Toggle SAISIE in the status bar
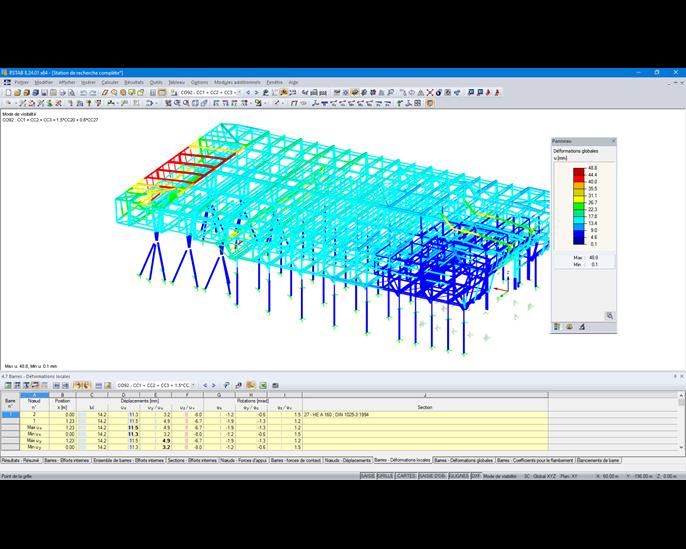Viewport: 686px width, 549px height. coord(368,476)
